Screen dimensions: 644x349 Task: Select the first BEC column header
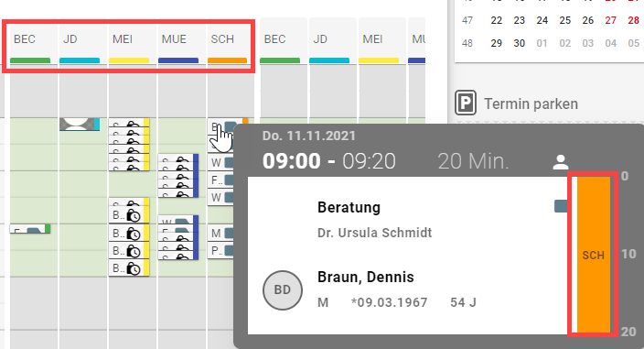point(30,44)
